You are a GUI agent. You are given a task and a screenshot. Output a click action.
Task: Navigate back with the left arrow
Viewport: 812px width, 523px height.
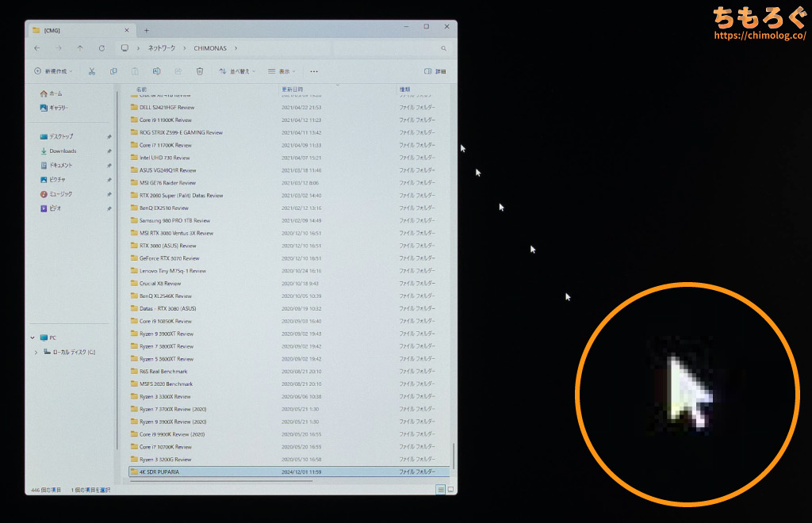37,48
